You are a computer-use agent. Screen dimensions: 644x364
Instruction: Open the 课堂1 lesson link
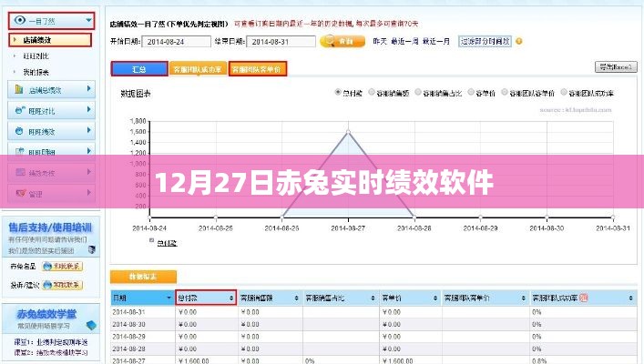(x=50, y=342)
